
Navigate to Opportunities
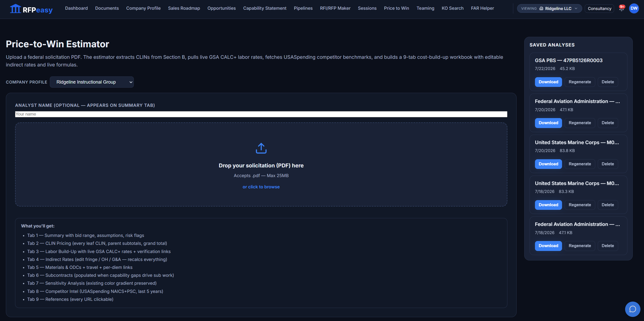pyautogui.click(x=221, y=8)
